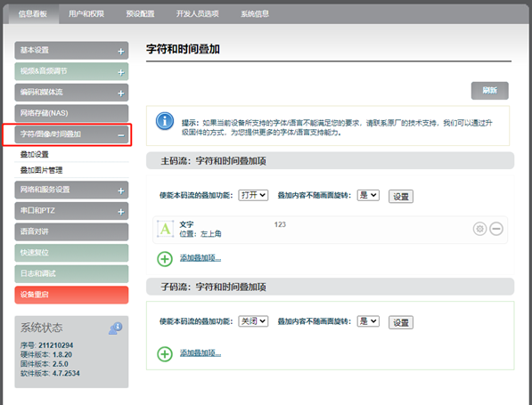Image resolution: width=532 pixels, height=405 pixels.
Task: Expand 基本设置 with its plus icon
Action: click(x=121, y=52)
